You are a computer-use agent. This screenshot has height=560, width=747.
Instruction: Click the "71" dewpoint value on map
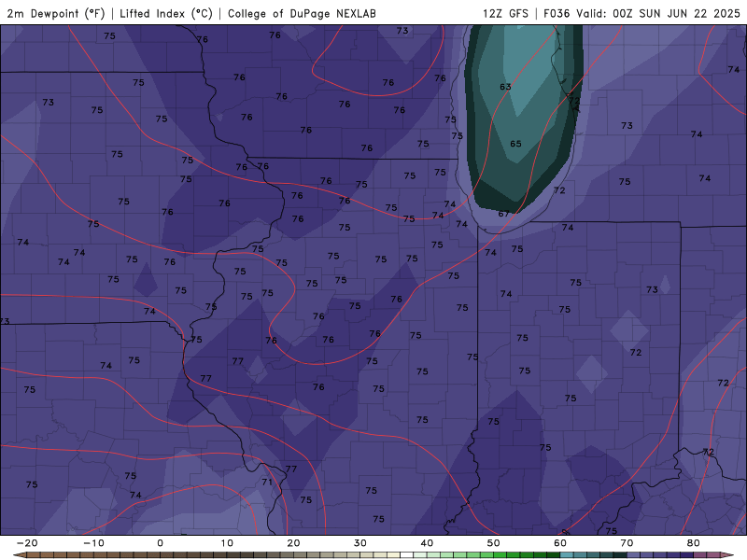(x=267, y=482)
